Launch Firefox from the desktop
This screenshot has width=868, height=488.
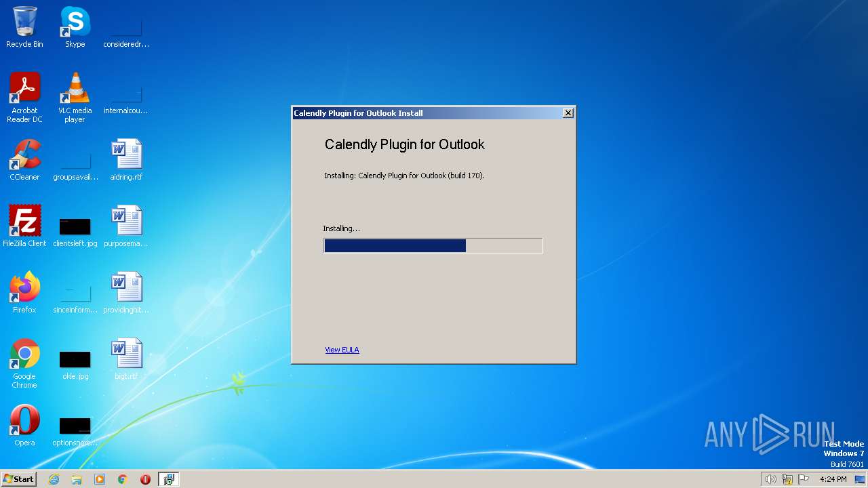[x=24, y=293]
